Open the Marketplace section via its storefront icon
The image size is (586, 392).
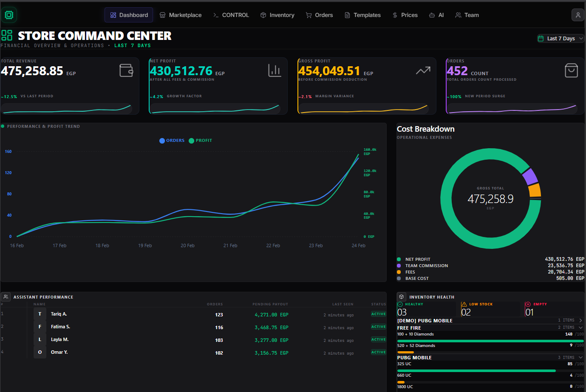pyautogui.click(x=162, y=15)
